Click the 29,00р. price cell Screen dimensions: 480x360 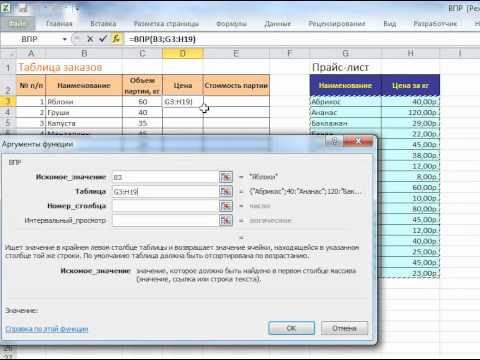point(411,123)
